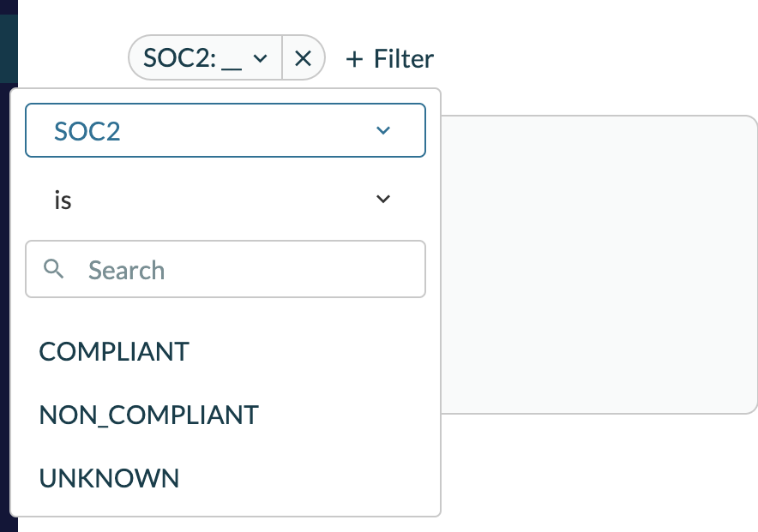Click the SOC2: _ filter chip label
This screenshot has height=532, width=758.
pyautogui.click(x=192, y=58)
